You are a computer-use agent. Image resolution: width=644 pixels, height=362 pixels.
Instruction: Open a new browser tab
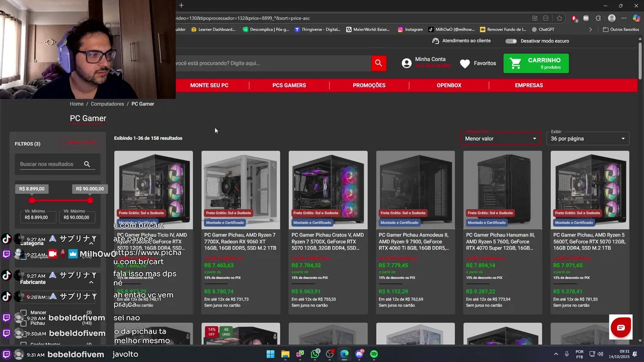(181, 6)
